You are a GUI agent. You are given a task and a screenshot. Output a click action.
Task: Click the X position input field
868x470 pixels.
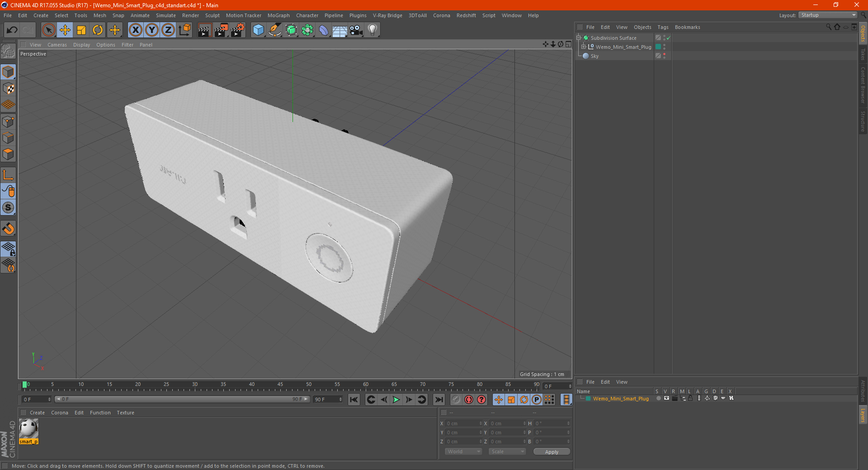click(x=464, y=424)
